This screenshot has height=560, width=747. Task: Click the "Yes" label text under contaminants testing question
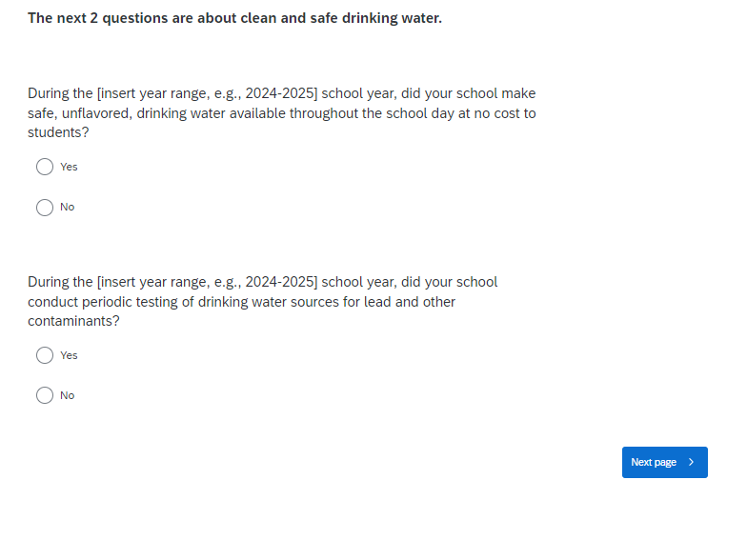click(x=69, y=355)
